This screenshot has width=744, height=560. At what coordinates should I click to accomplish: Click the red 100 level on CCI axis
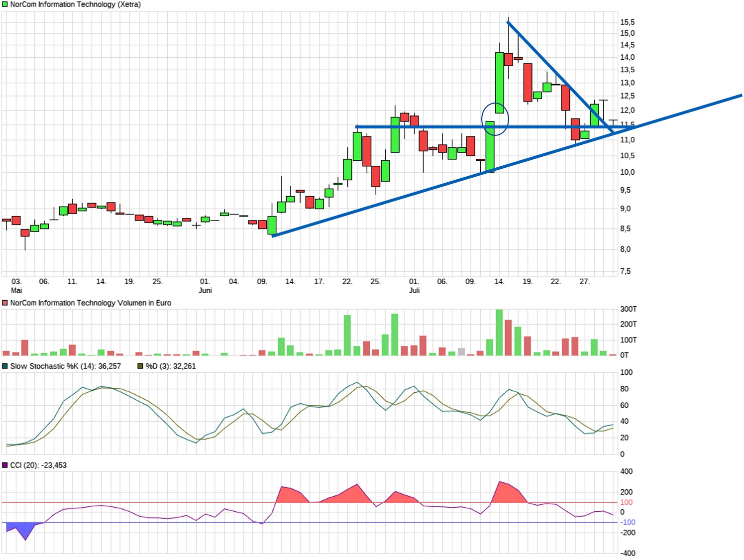(x=626, y=502)
